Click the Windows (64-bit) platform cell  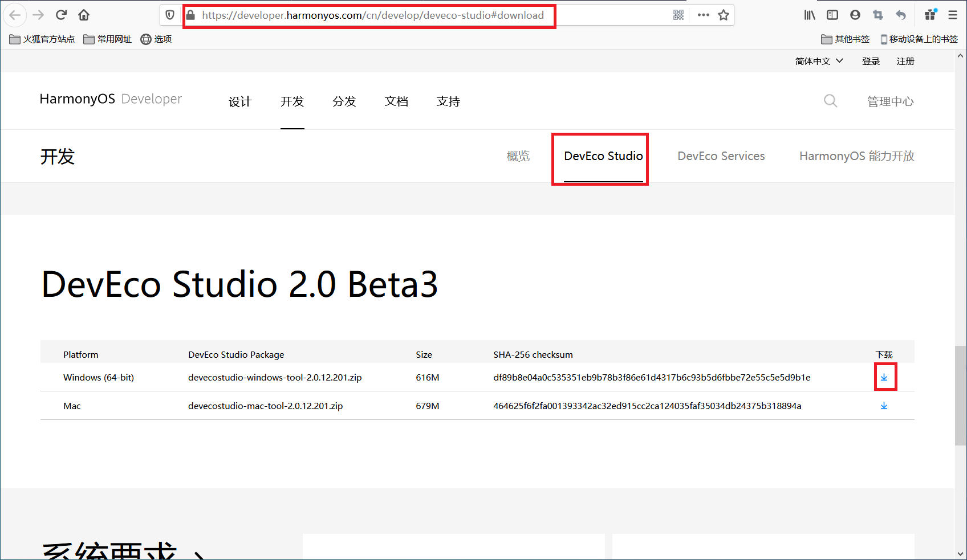pos(99,377)
